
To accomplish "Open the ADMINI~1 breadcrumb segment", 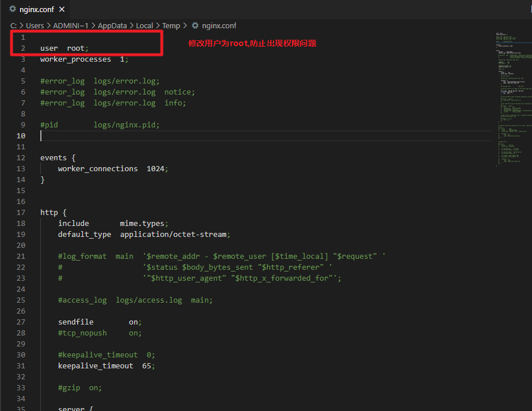I will [71, 26].
